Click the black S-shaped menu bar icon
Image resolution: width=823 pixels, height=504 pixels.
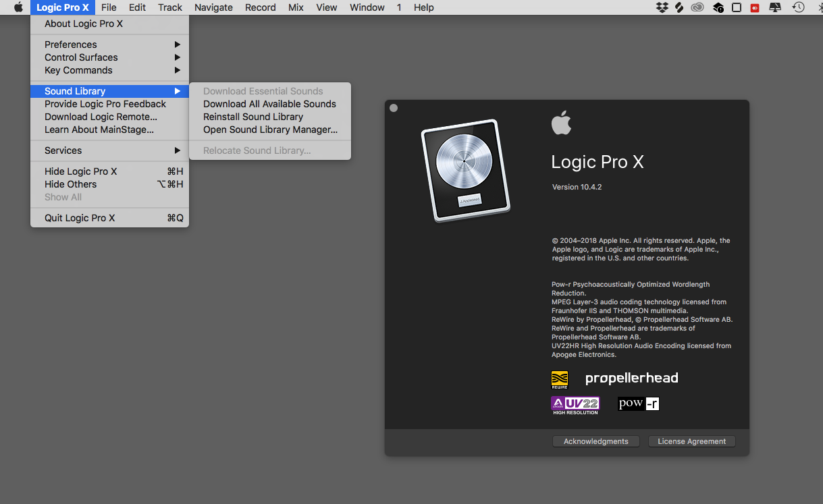point(680,7)
